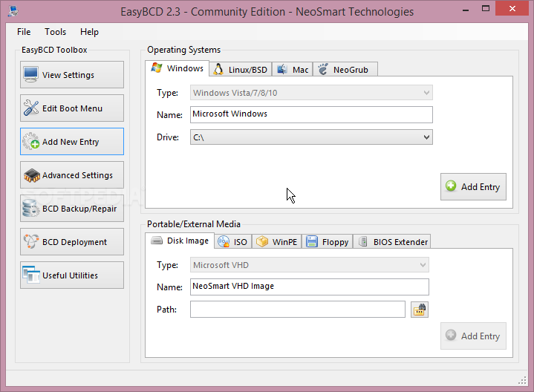Open BCD Deployment section

point(72,241)
